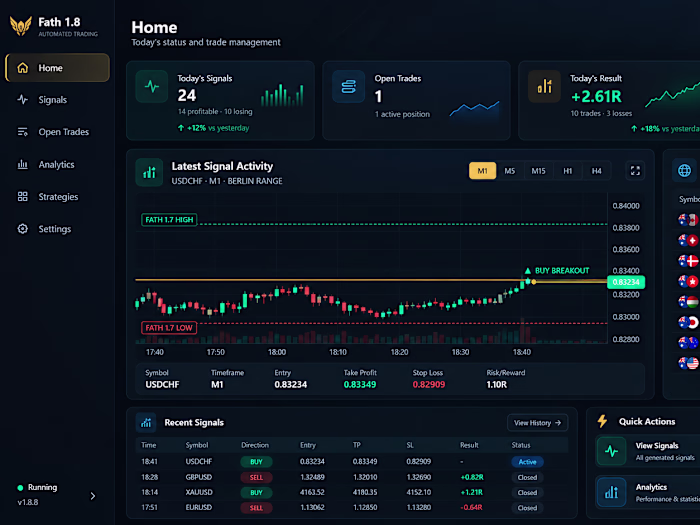Click the Risk/Reward value 1.10R
The height and width of the screenshot is (525, 700).
click(x=497, y=384)
